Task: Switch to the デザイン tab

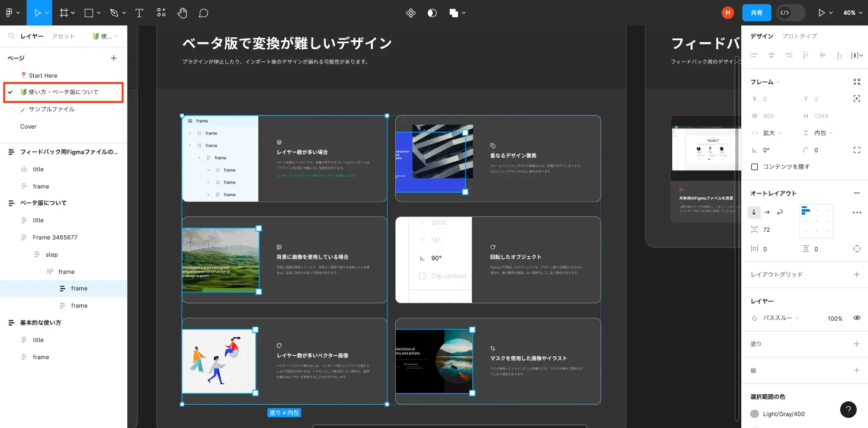Action: click(762, 36)
